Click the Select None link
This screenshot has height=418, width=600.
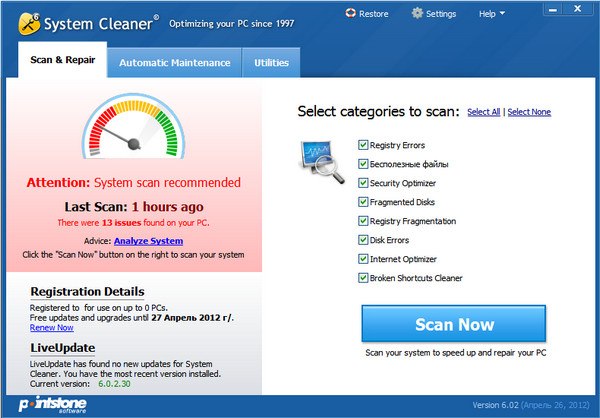(529, 112)
